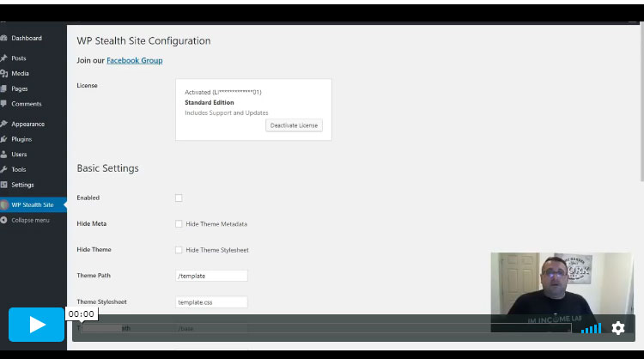This screenshot has width=644, height=359.
Task: Click the Collapse menu arrow icon
Action: point(3,220)
